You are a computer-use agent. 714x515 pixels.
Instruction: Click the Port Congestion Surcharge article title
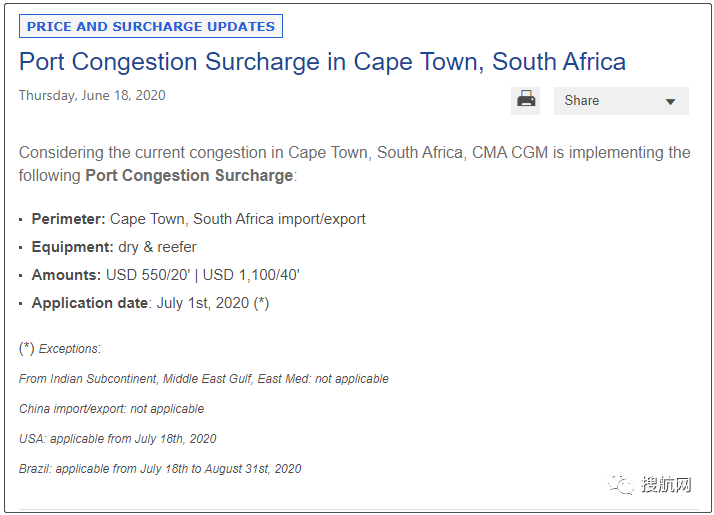point(322,62)
